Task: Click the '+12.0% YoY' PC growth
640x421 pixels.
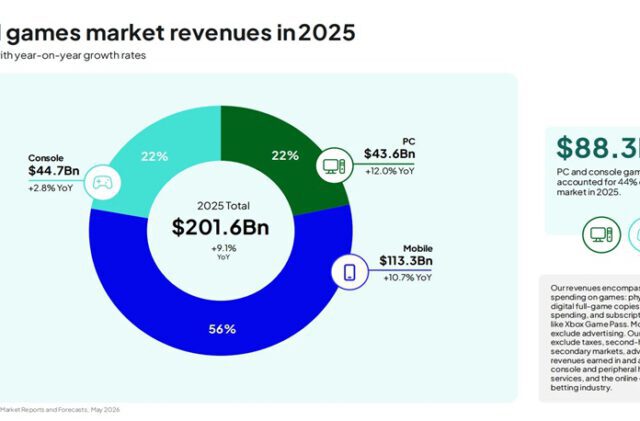Action: (x=390, y=171)
